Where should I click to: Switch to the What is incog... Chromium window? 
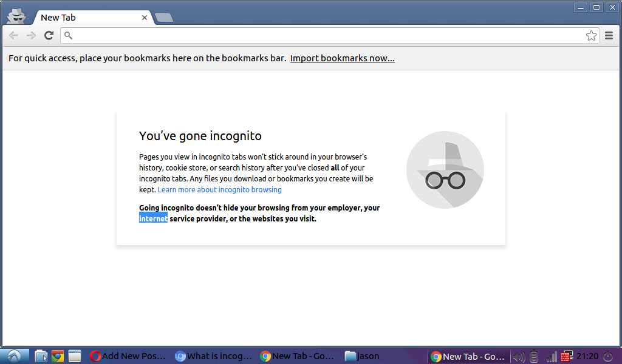coord(213,356)
